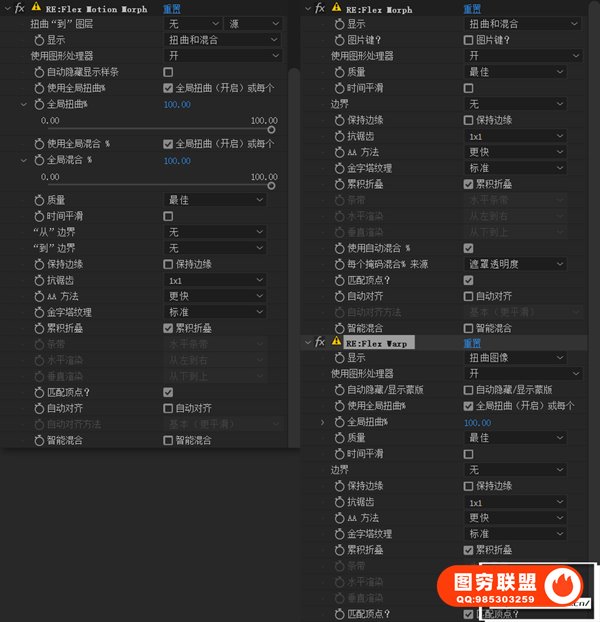Collapse the RE:Flex Morph effect group

click(x=307, y=8)
